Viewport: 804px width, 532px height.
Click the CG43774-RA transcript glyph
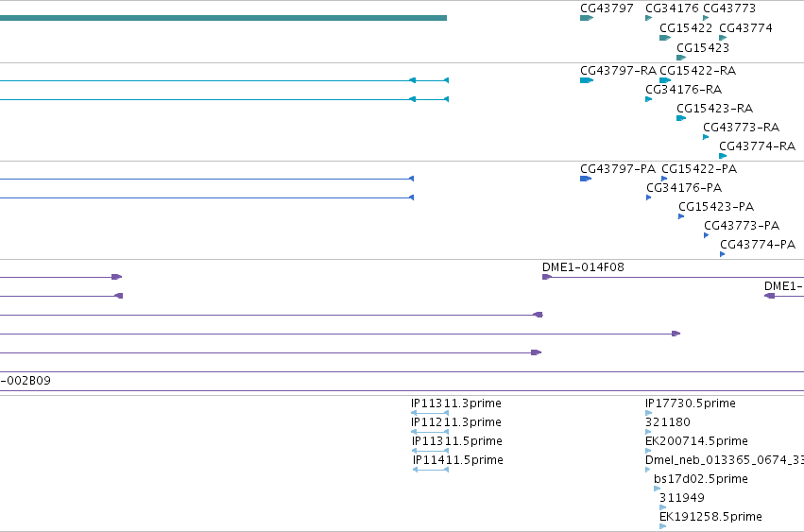[x=723, y=156]
